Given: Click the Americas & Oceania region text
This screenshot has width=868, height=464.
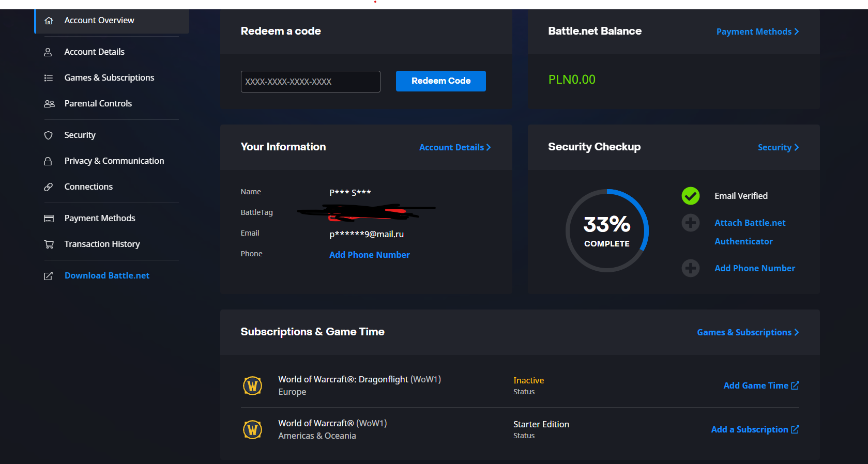Looking at the screenshot, I should (317, 436).
